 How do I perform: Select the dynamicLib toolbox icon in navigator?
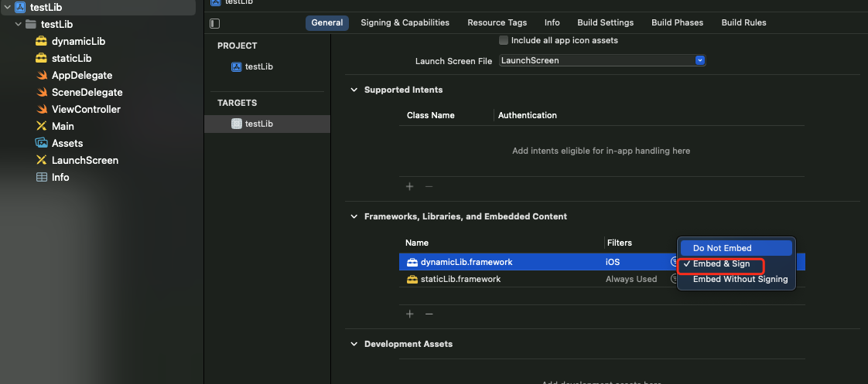41,42
